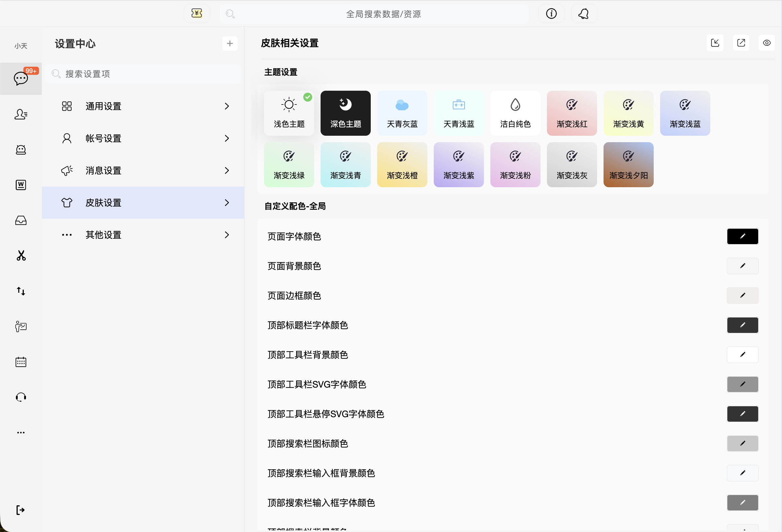This screenshot has width=782, height=532.
Task: Click the robot assistant sidebar icon
Action: [x=21, y=150]
